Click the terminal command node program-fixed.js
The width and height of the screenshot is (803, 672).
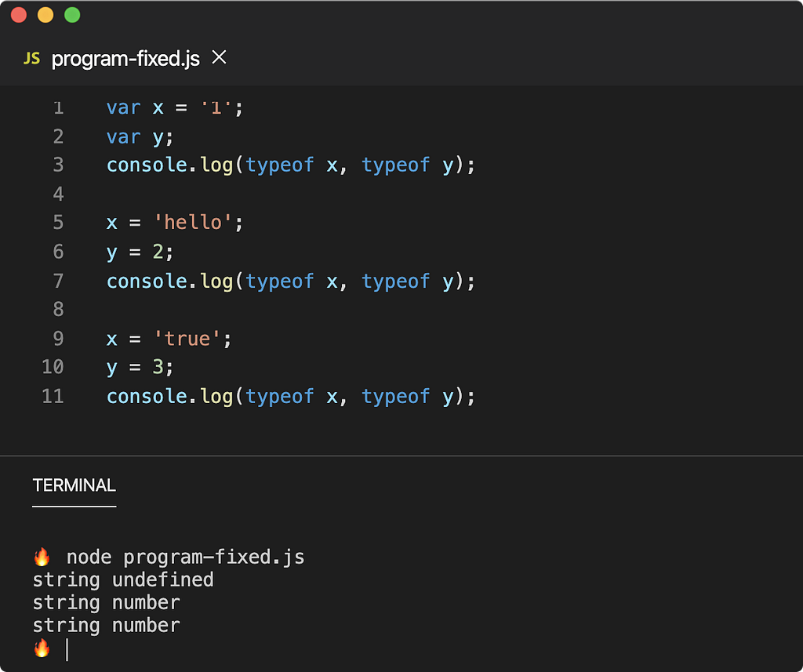point(185,558)
